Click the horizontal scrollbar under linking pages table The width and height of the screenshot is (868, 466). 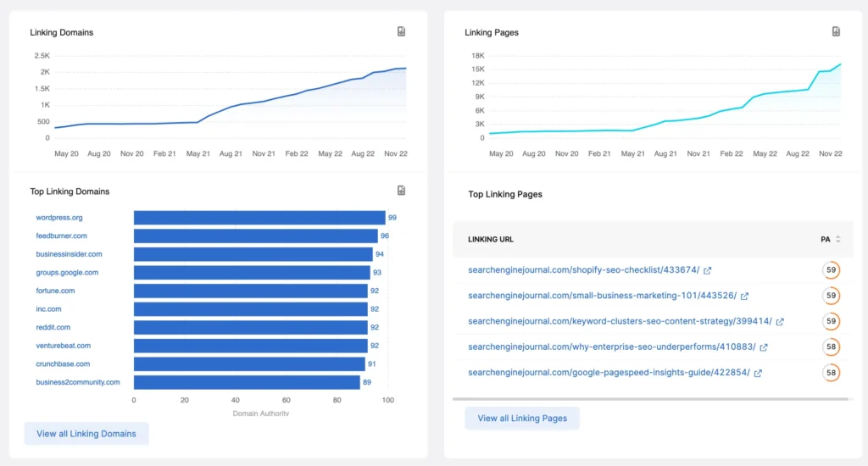[x=648, y=398]
